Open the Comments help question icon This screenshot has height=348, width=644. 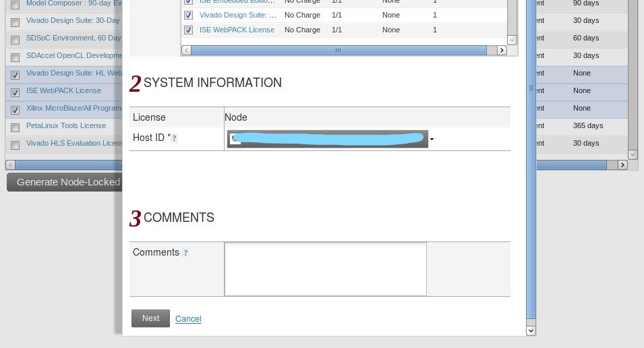pos(185,253)
